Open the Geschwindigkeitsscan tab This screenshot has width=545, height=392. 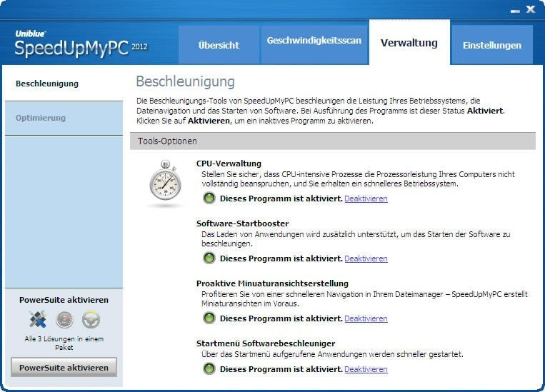tap(314, 45)
